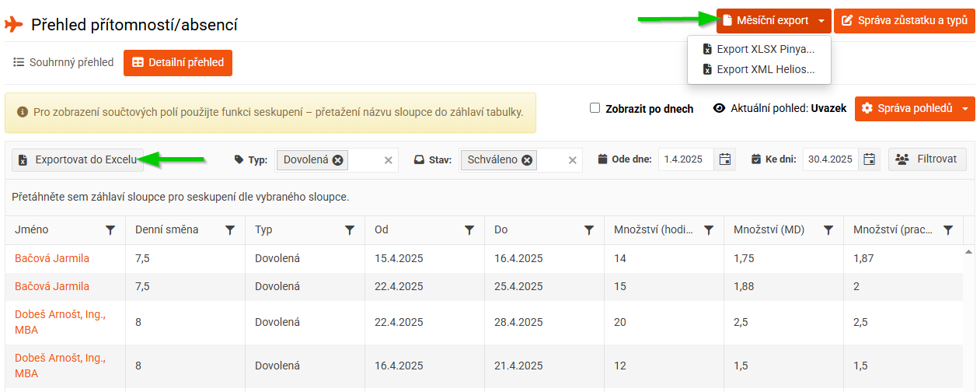The image size is (980, 392).
Task: Open the Ode dne calendar picker
Action: 725,159
